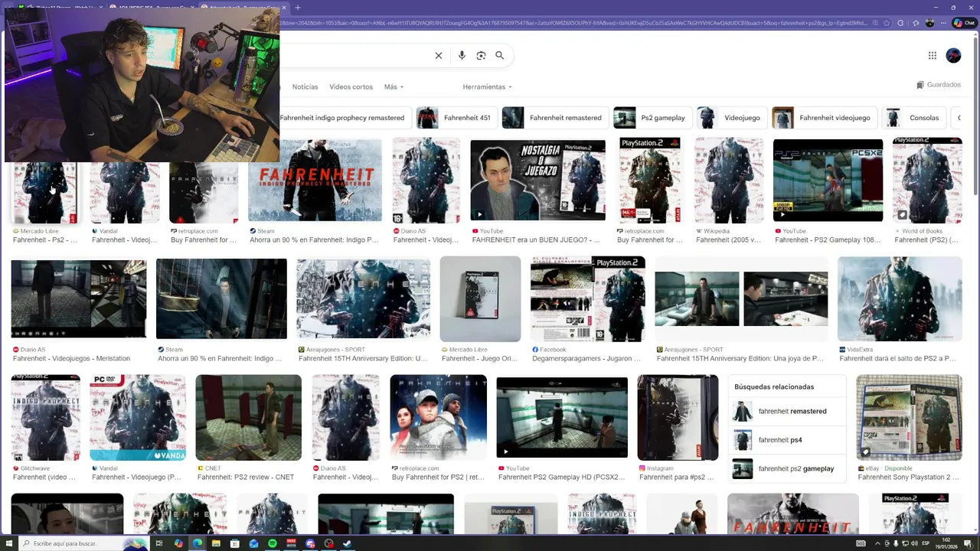
Task: Open the taskbar clock showing 1:02
Action: click(x=947, y=543)
